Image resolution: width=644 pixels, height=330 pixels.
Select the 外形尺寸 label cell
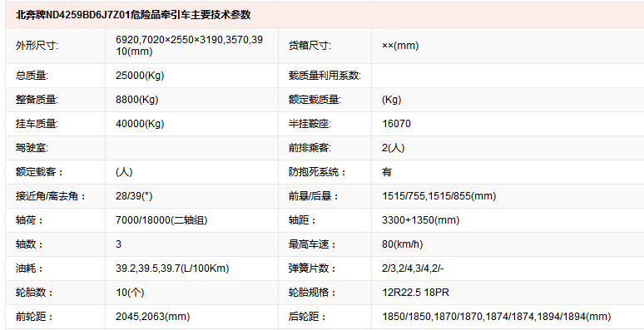click(x=56, y=46)
